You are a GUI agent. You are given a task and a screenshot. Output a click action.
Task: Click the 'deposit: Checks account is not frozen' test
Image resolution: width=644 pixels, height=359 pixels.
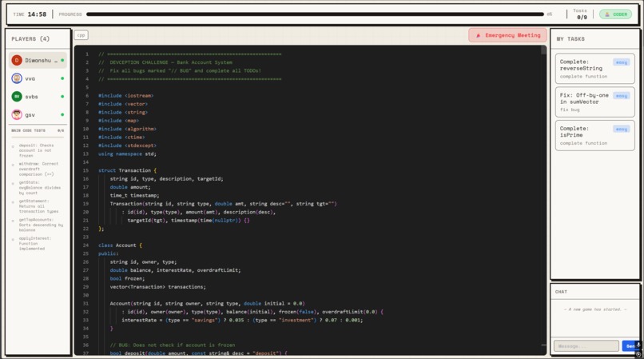pyautogui.click(x=37, y=150)
